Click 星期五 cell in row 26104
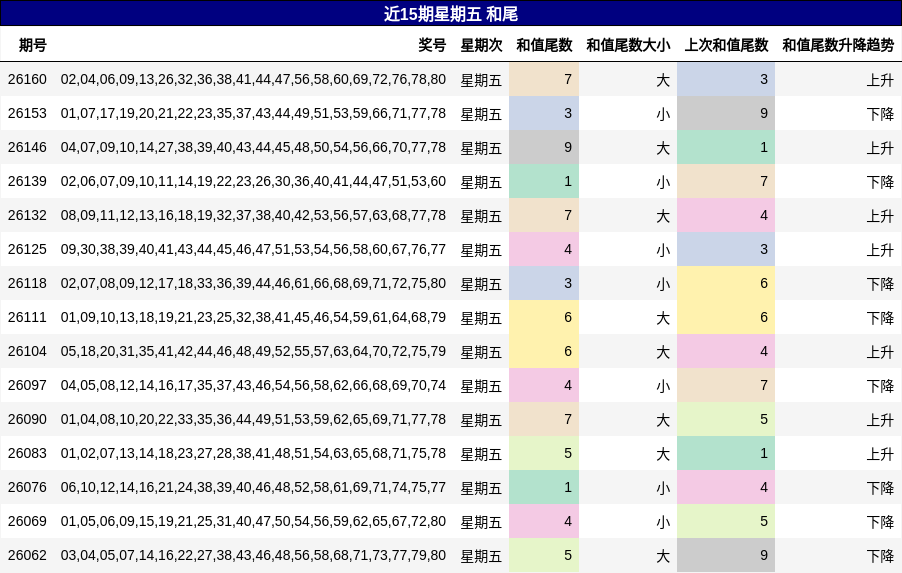Viewport: 902px width, 573px height. [x=481, y=352]
